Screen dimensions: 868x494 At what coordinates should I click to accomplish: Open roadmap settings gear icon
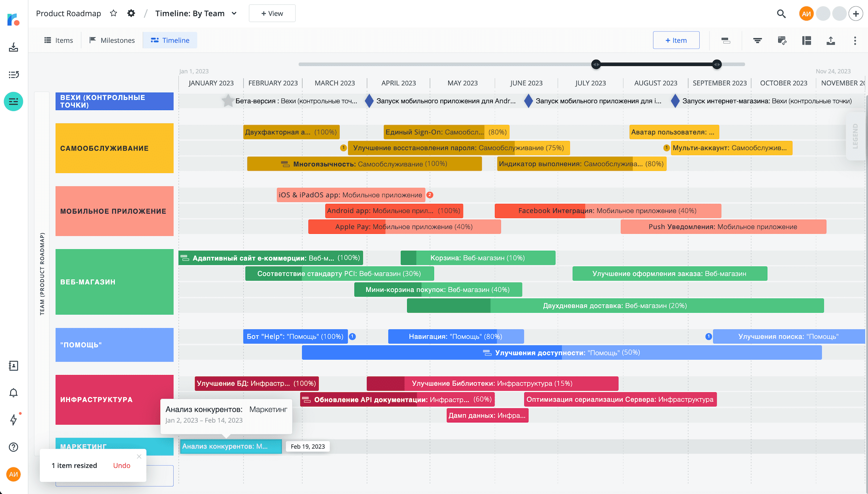pos(131,14)
